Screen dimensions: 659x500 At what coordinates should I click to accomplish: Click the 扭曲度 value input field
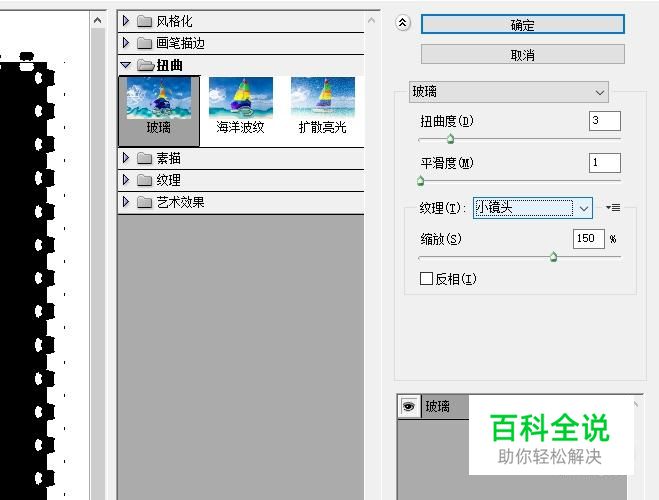[604, 121]
